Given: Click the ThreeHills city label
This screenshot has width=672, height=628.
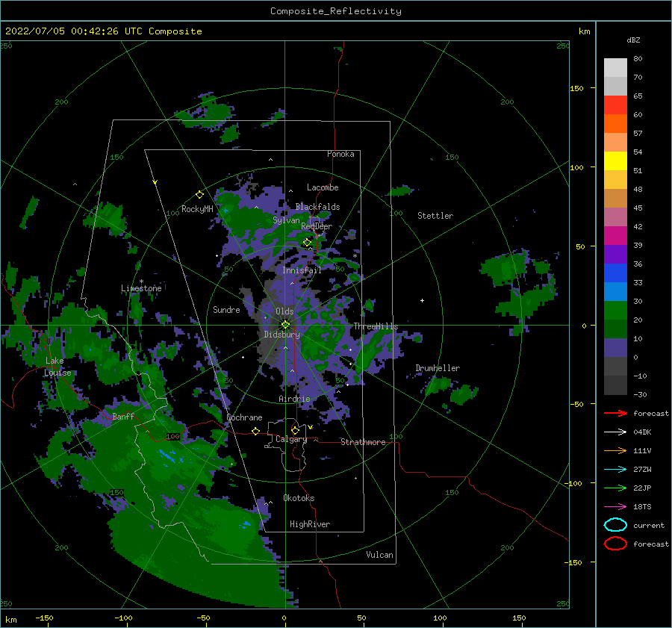Looking at the screenshot, I should point(376,326).
